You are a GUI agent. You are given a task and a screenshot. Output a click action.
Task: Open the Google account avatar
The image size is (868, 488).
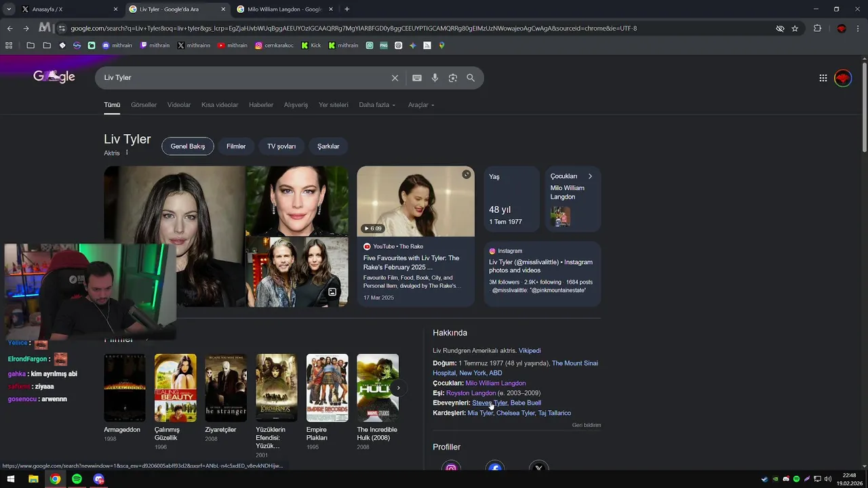843,78
